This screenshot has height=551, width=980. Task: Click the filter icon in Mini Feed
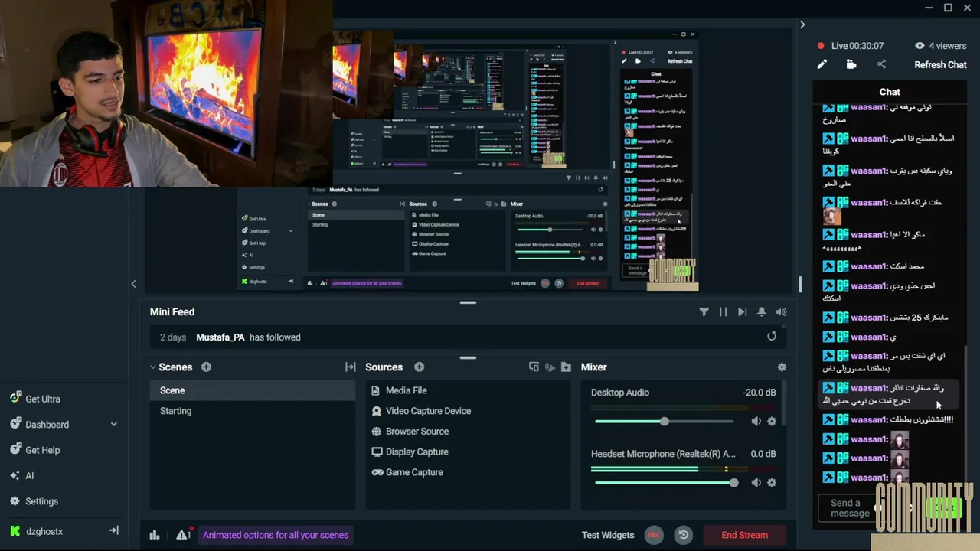click(704, 312)
